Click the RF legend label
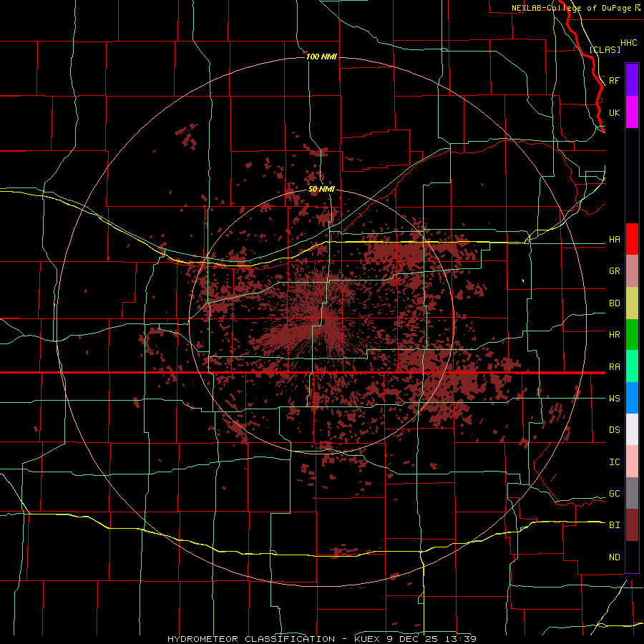 615,80
